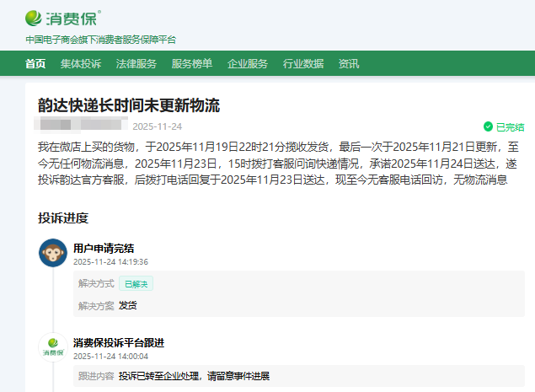Open 法律服务 menu item

coord(136,64)
